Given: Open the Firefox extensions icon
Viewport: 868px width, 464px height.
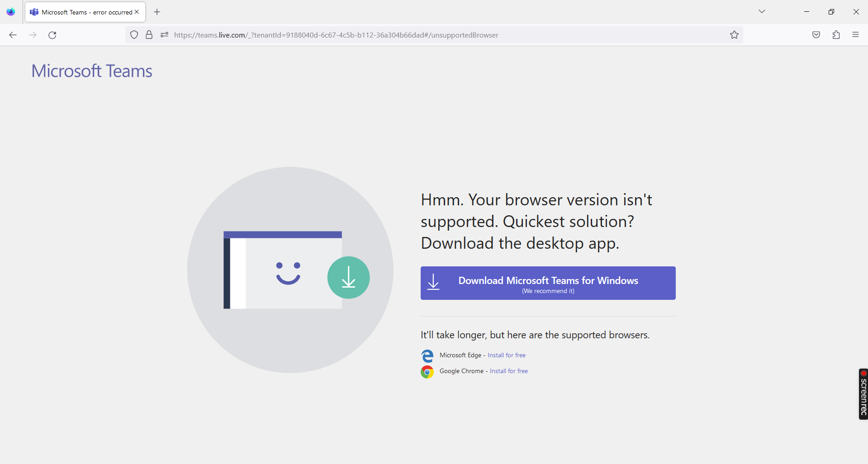Looking at the screenshot, I should coord(836,35).
